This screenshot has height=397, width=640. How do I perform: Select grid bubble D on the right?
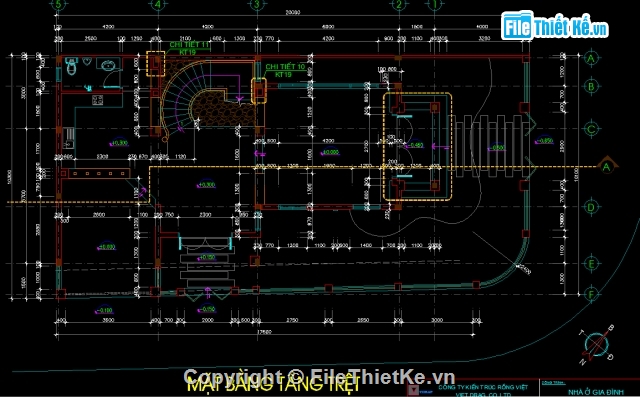tap(591, 207)
